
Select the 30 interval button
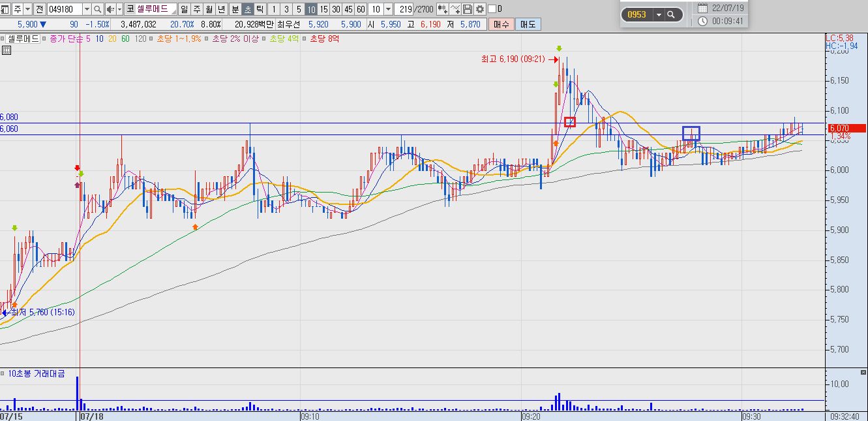[x=336, y=9]
